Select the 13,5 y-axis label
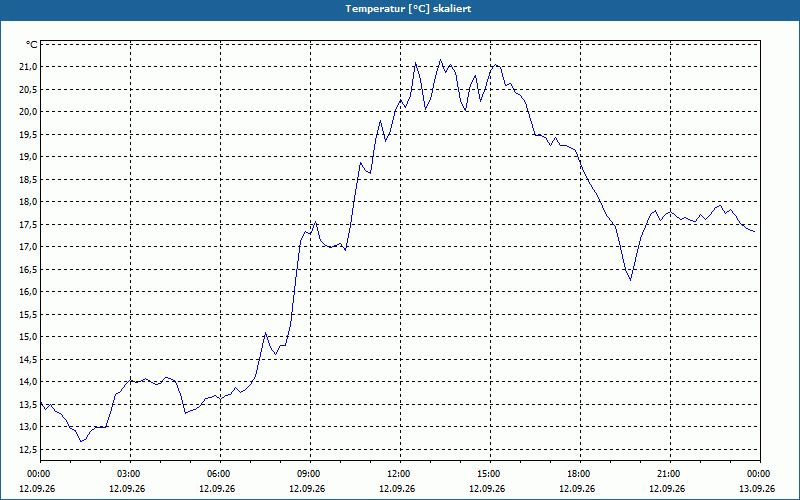Screen dimensions: 800x500 [28, 405]
